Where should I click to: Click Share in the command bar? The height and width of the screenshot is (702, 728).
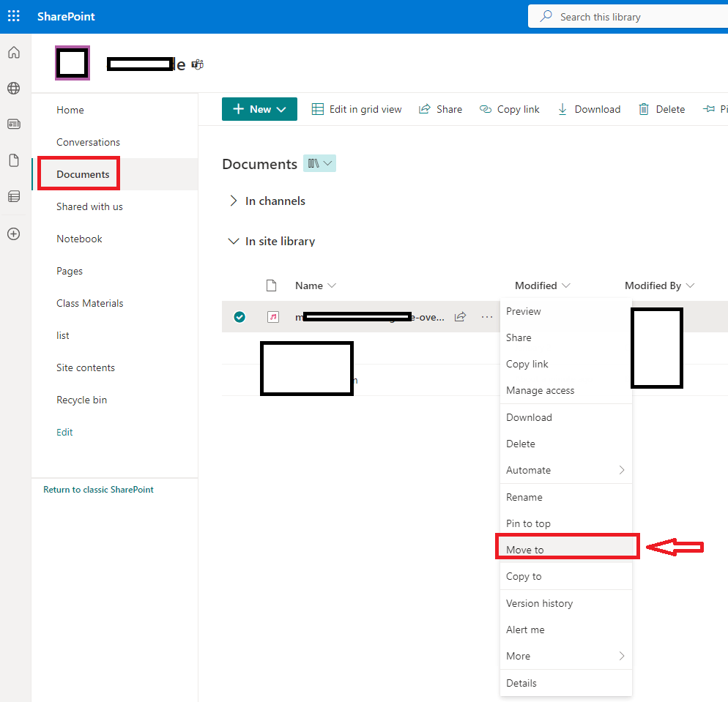440,109
